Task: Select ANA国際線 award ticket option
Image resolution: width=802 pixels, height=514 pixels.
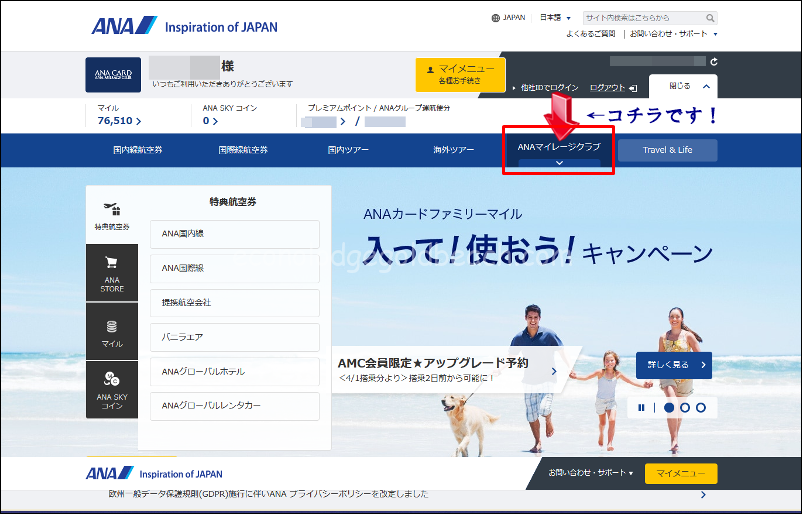Action: 235,269
